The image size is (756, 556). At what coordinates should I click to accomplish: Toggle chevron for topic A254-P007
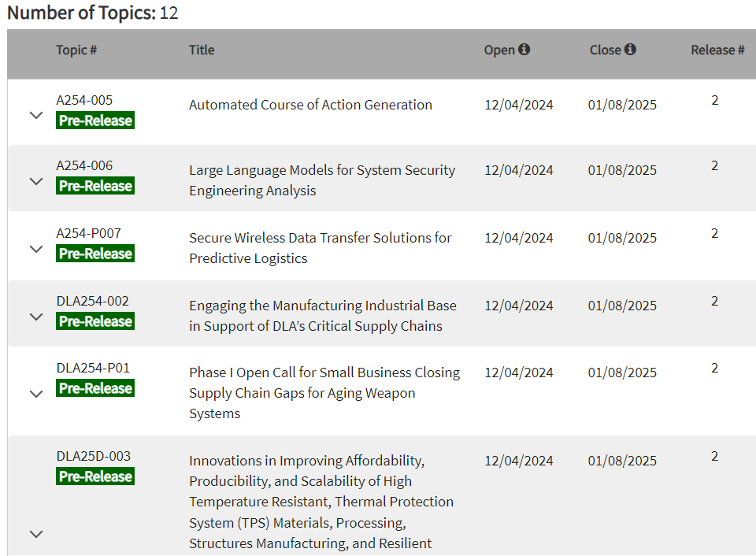pos(35,249)
